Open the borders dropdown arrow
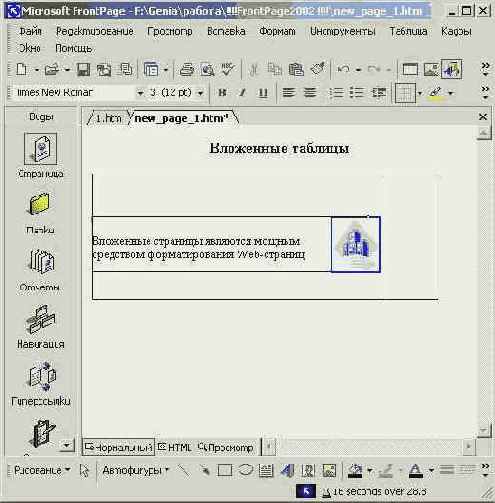 [x=420, y=93]
